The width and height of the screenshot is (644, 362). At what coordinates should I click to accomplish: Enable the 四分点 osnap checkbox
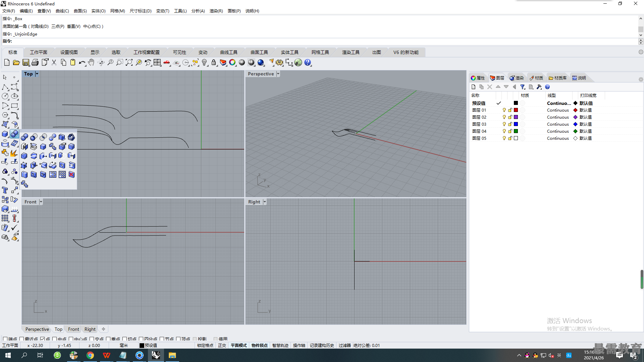pyautogui.click(x=141, y=339)
